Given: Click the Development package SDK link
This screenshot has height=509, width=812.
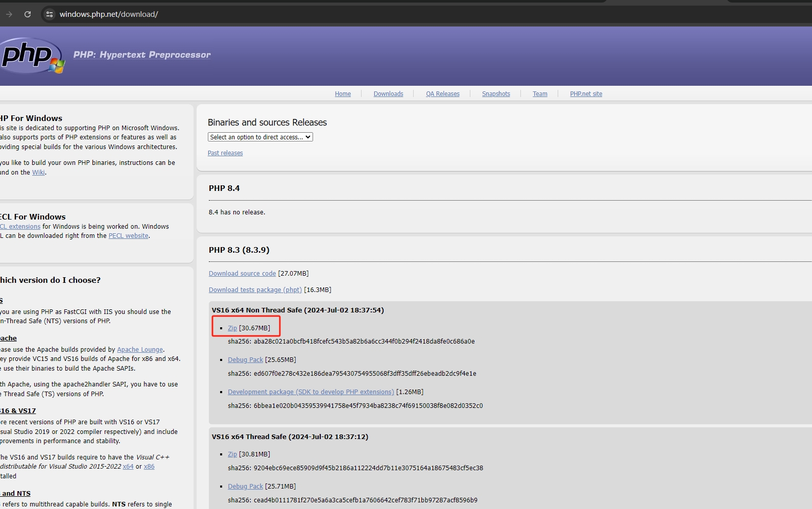Looking at the screenshot, I should coord(311,392).
